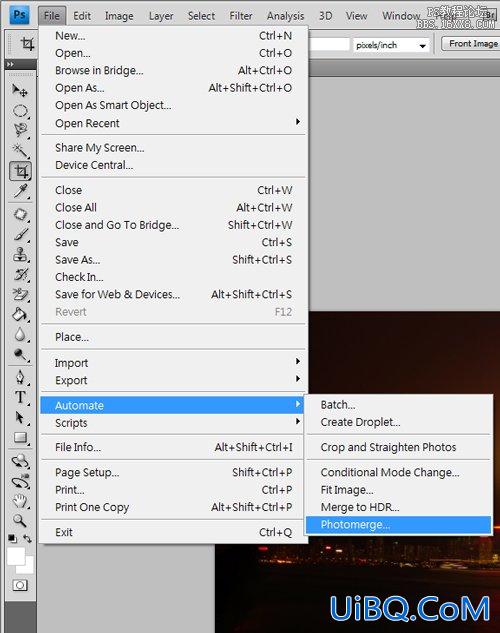The image size is (500, 633).
Task: Click Save for Web & Devices
Action: [174, 294]
